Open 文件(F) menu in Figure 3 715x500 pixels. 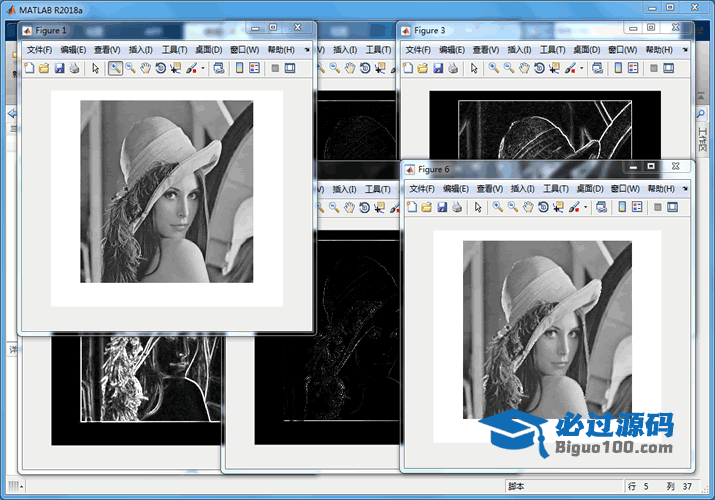point(418,50)
